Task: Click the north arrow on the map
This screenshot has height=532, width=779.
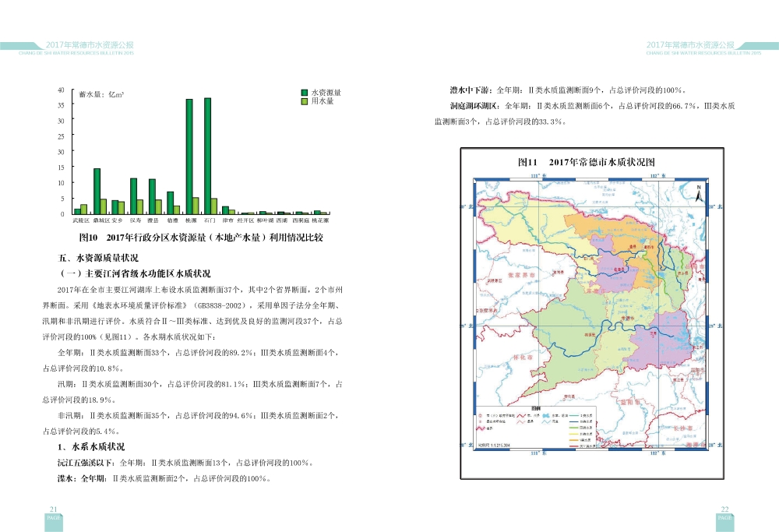Action: coord(699,193)
